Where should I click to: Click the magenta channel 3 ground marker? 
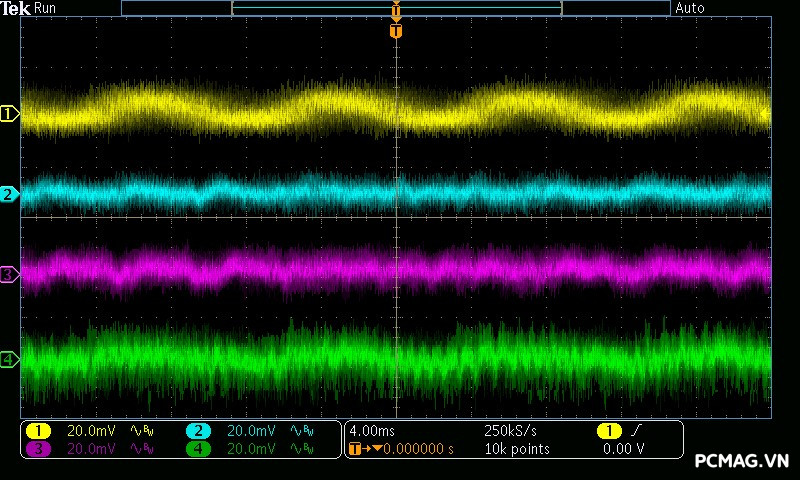[9, 275]
